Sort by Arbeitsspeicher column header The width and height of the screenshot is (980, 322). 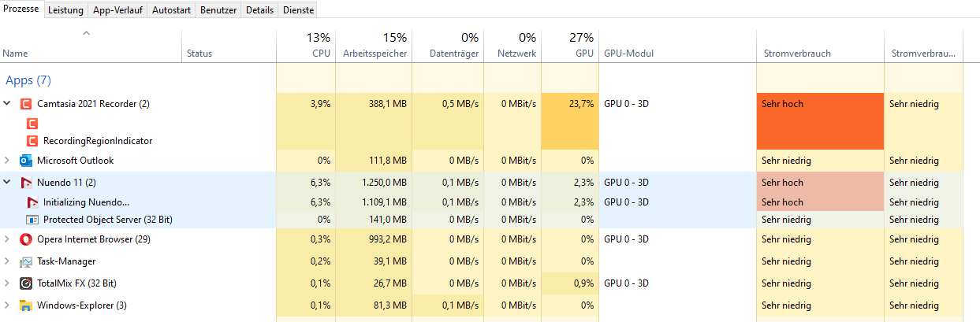pos(375,54)
